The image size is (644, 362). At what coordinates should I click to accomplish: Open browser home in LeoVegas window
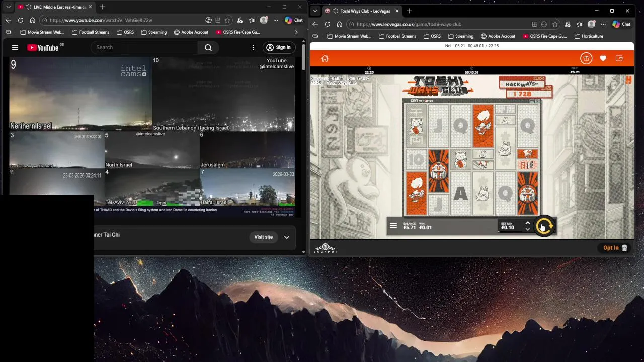339,24
